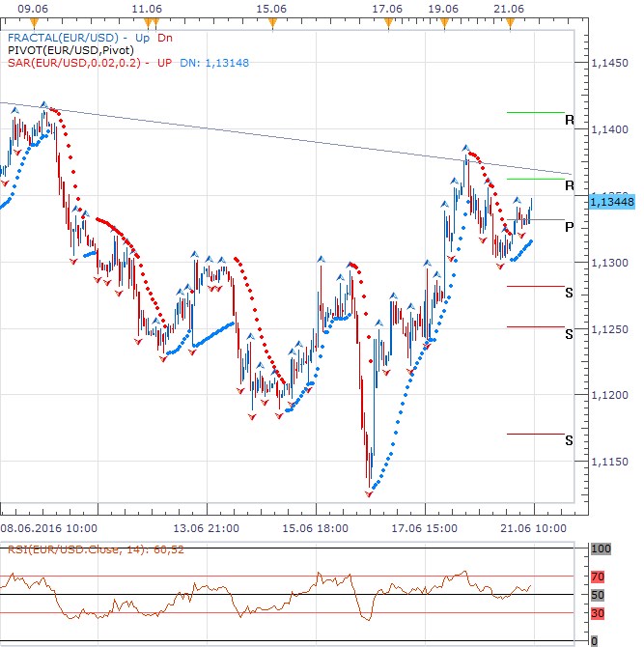The width and height of the screenshot is (644, 647).
Task: Open the event marker at 17.06
Action: point(386,20)
